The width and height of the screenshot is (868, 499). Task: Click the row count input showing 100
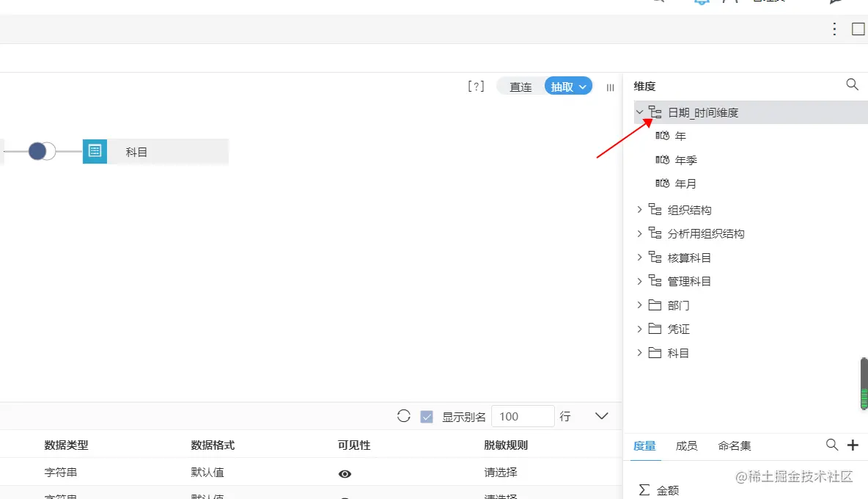(523, 415)
